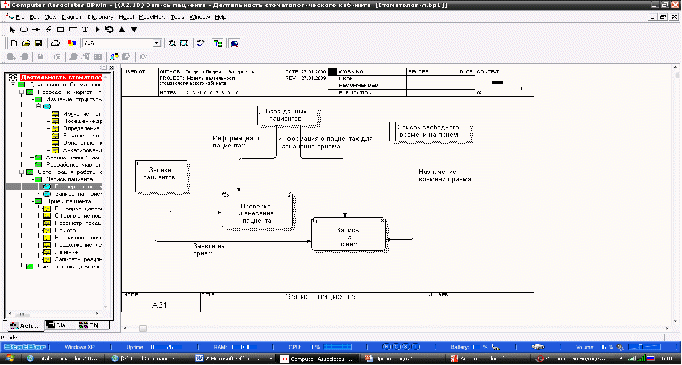Click the Go to Parent Diagram triangle
This screenshot has height=365, width=682.
122,30
